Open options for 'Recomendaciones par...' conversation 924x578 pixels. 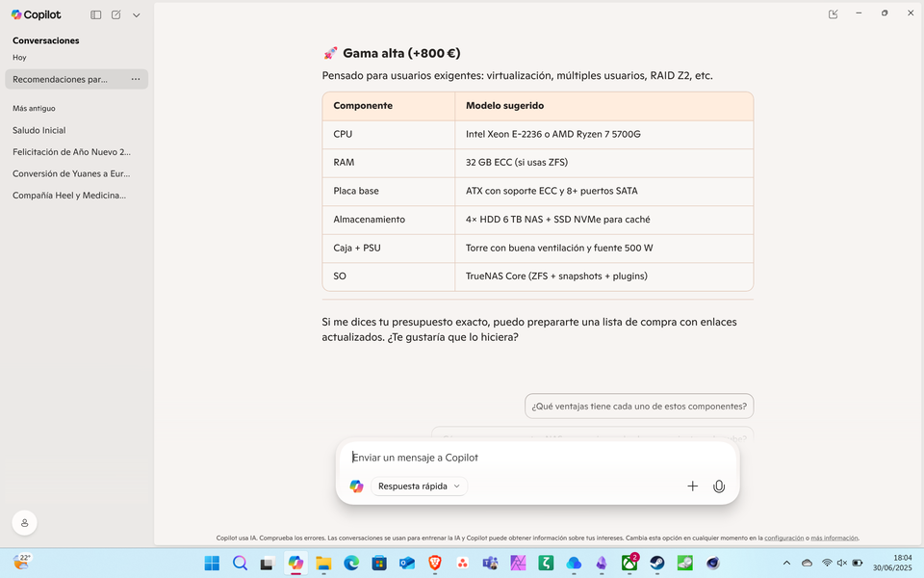(x=136, y=79)
